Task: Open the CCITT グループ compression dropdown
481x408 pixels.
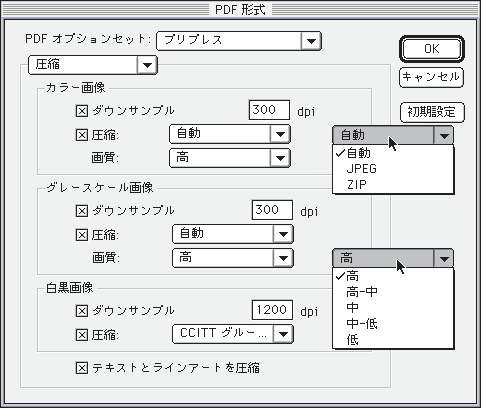Action: (233, 334)
